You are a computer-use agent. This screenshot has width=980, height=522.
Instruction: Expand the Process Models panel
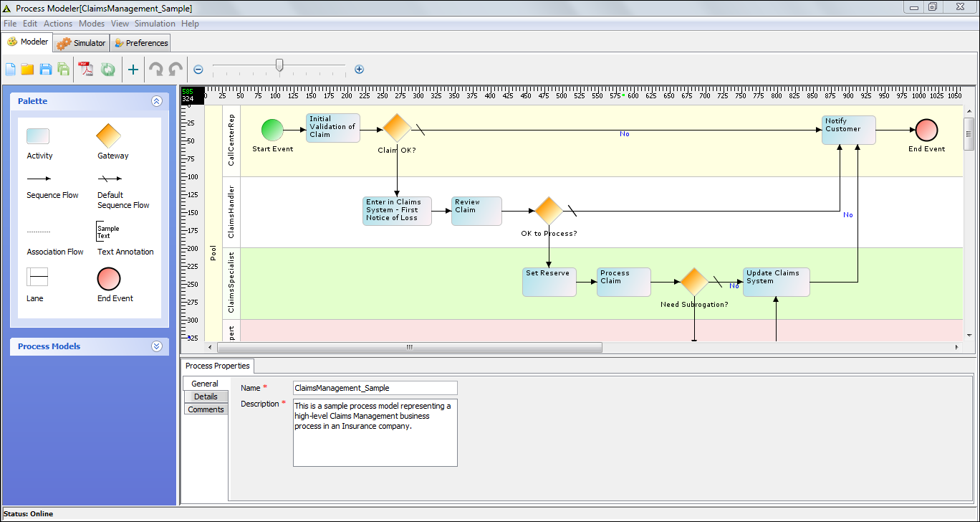pos(157,346)
